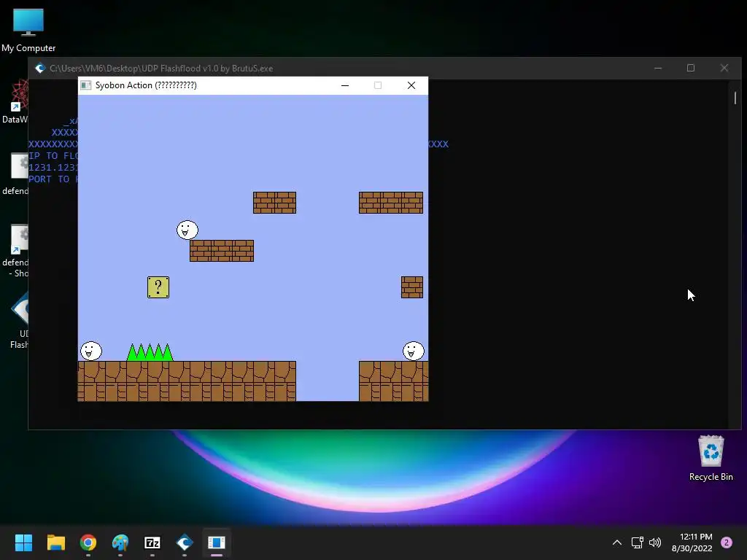Minimize the Syobon Action window
The height and width of the screenshot is (560, 747).
(x=345, y=85)
